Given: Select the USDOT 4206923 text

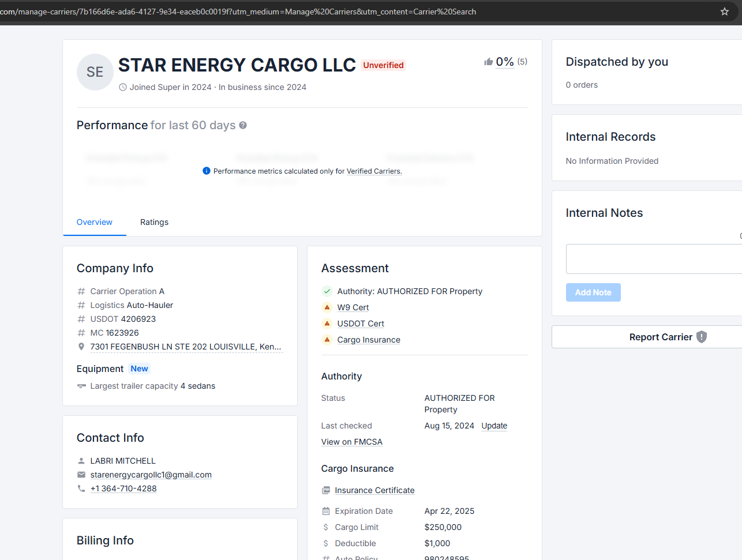Looking at the screenshot, I should click(x=123, y=319).
